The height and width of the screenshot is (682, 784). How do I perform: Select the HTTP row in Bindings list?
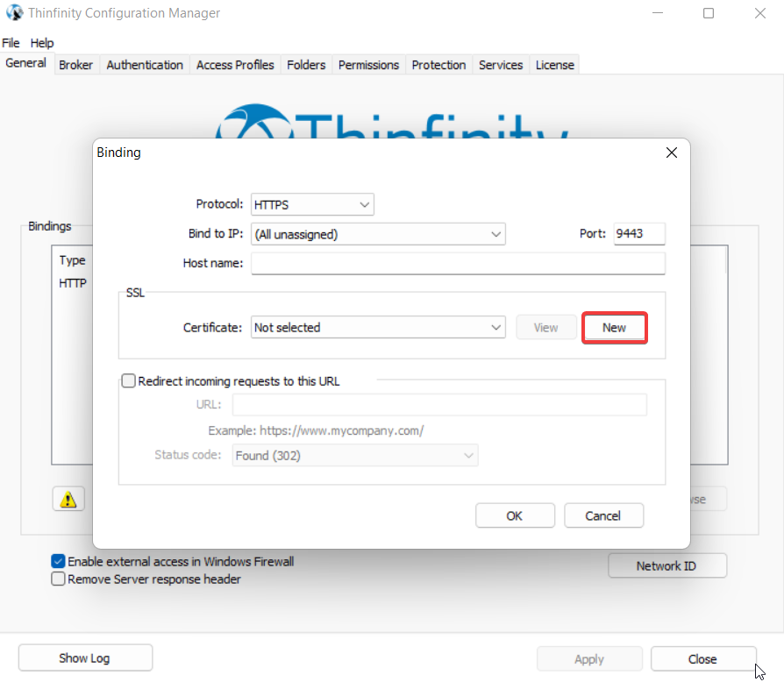[73, 283]
